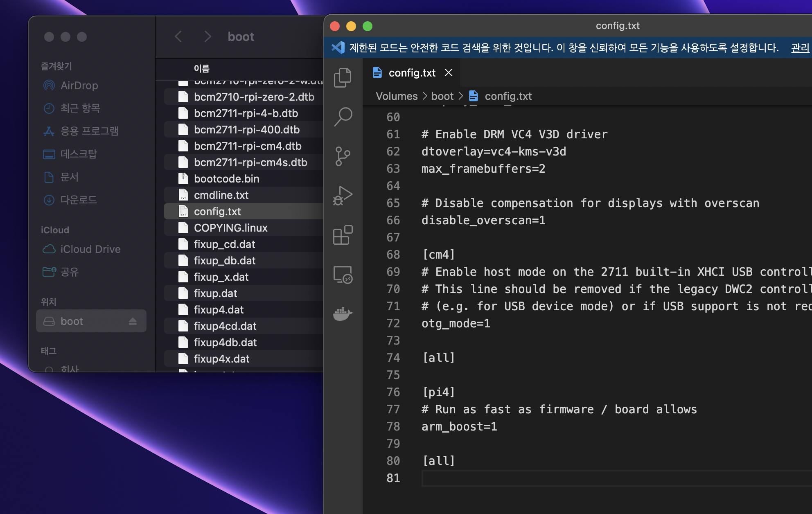Go forward in Finder navigation
Image resolution: width=812 pixels, height=514 pixels.
pos(208,37)
